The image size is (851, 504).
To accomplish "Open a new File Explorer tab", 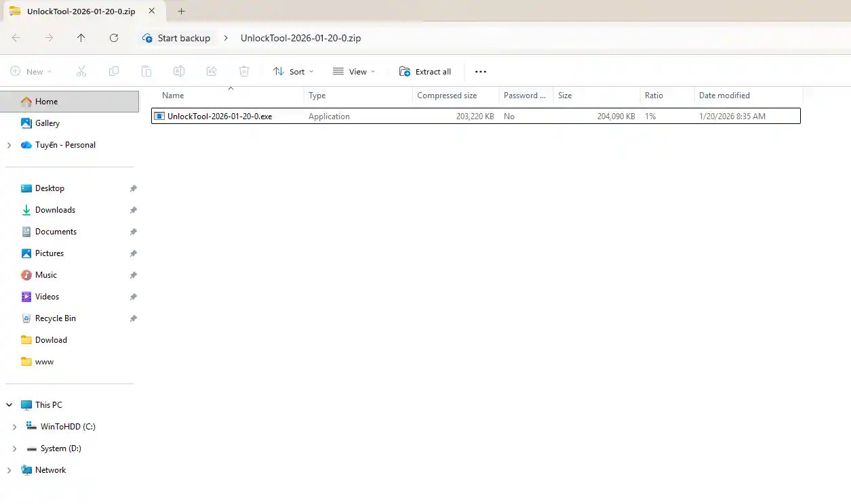I will click(180, 11).
